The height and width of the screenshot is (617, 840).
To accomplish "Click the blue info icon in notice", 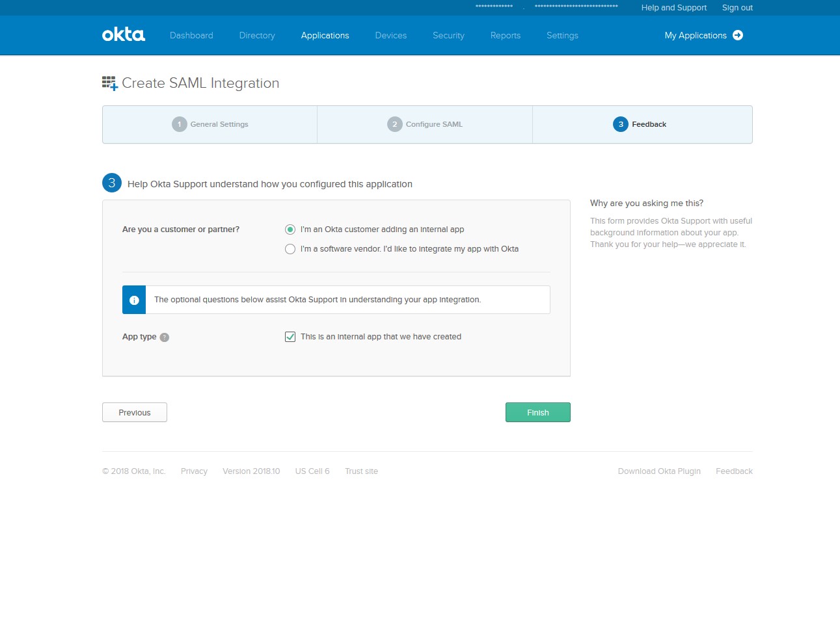I will pyautogui.click(x=134, y=300).
